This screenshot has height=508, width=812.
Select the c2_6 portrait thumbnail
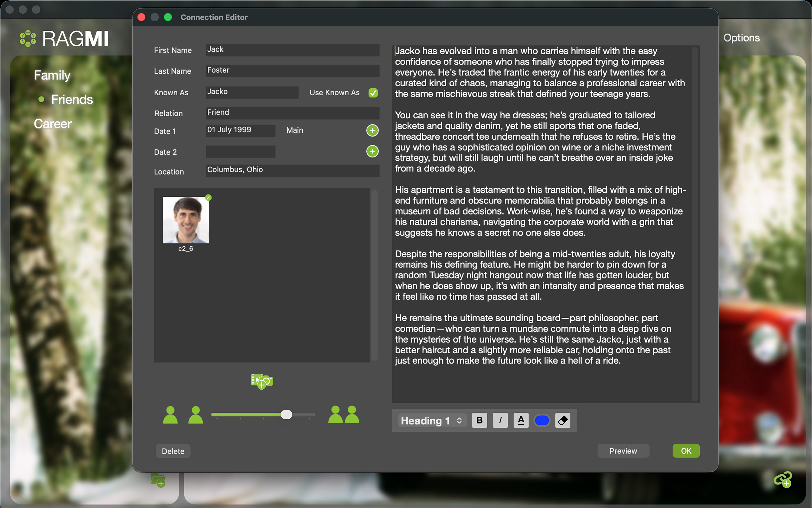pyautogui.click(x=186, y=220)
